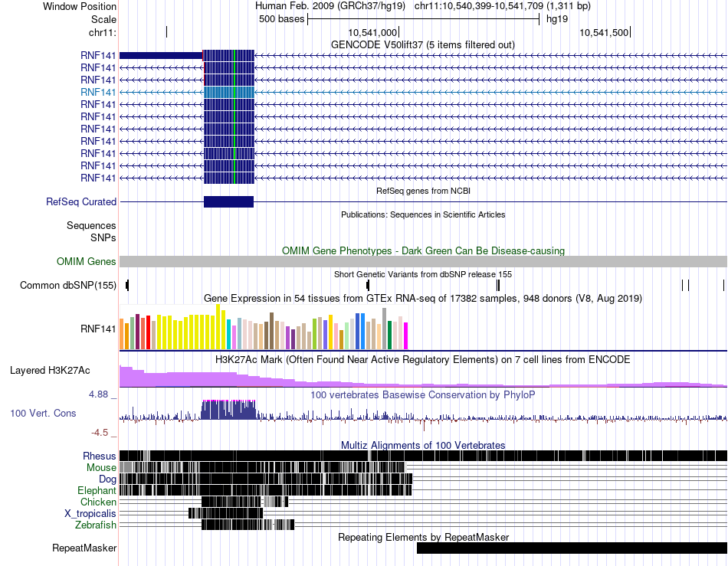The height and width of the screenshot is (566, 728).
Task: Click the Sequences track label
Action: click(91, 225)
